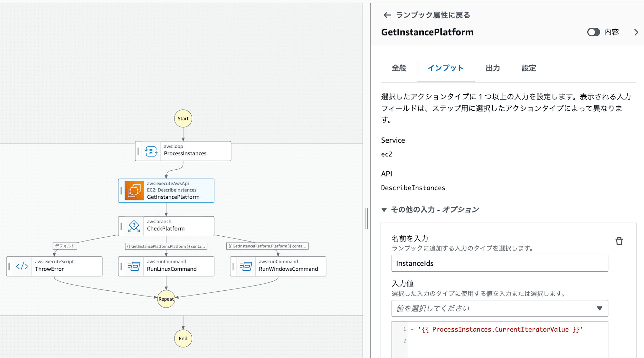Click the branch condition label above RunLinuxCommand
This screenshot has height=358, width=644.
pyautogui.click(x=166, y=246)
